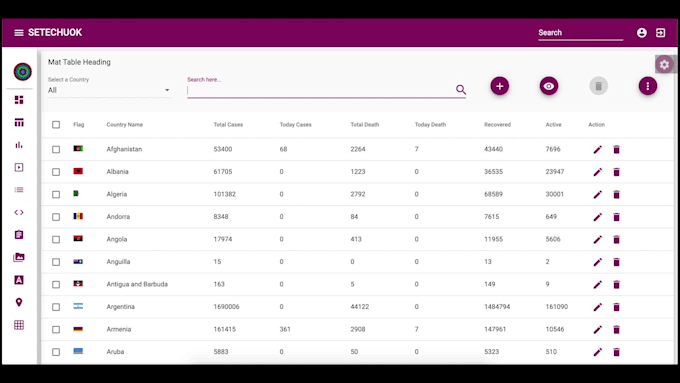Open the image gallery icon in sidebar
The image size is (680, 383).
tap(19, 257)
